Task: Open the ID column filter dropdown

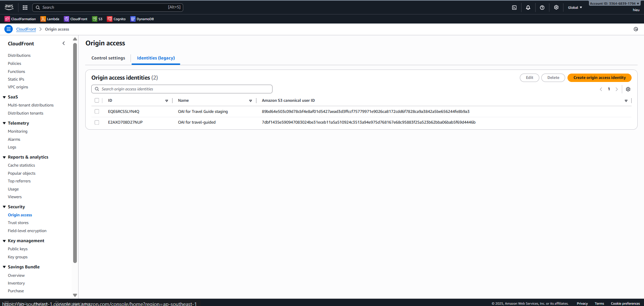Action: click(166, 100)
